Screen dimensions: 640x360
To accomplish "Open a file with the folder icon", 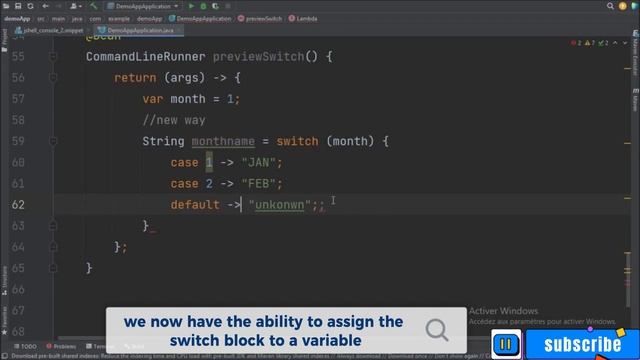I will tap(6, 6).
